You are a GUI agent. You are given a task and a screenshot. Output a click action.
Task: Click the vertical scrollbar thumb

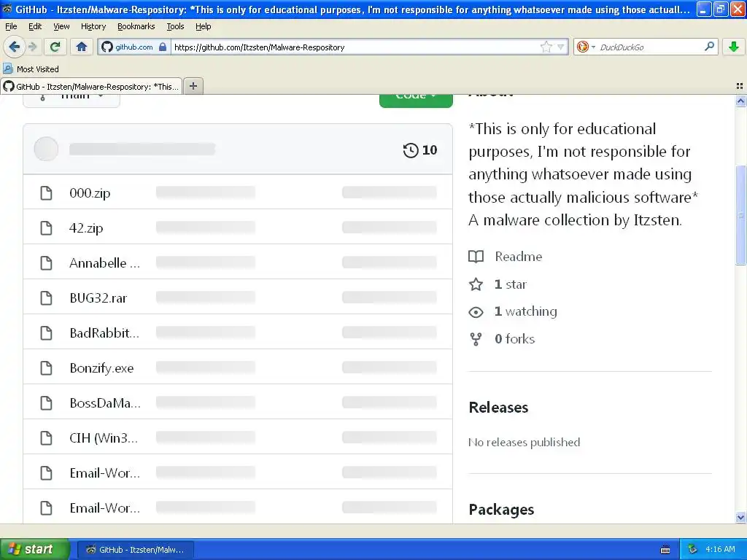click(x=741, y=215)
